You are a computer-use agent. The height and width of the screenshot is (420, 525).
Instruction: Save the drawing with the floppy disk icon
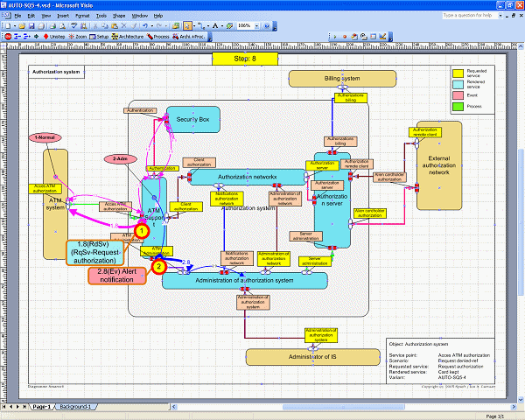point(31,26)
